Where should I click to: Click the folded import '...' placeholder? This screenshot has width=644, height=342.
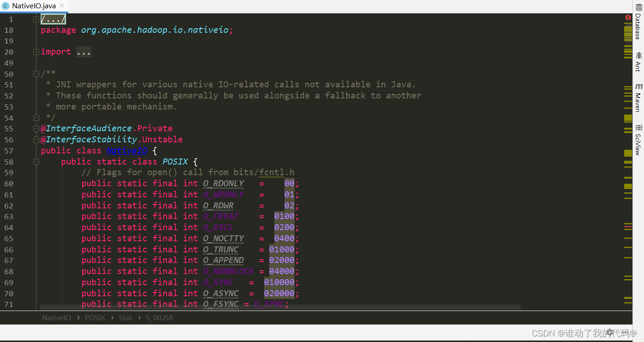click(84, 52)
